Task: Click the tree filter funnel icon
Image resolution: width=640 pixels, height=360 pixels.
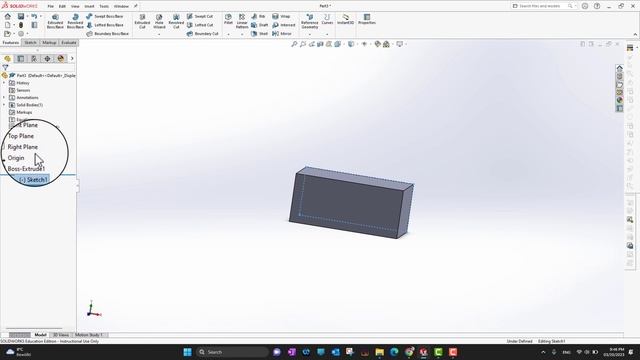Action: pos(5,67)
